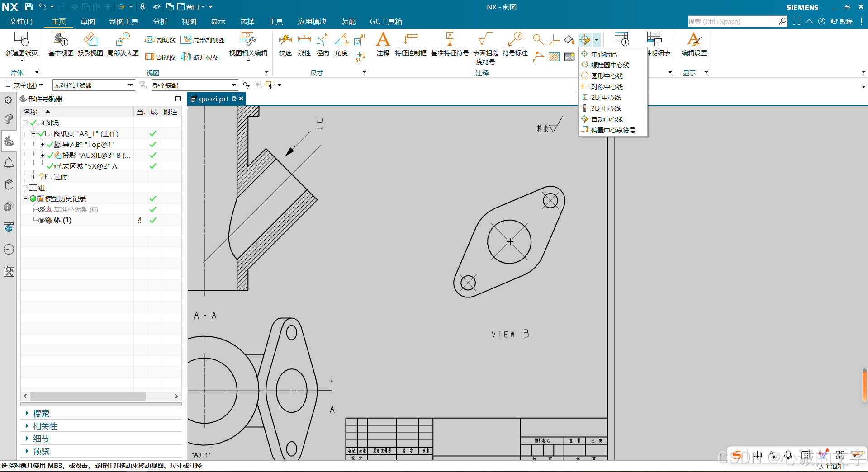Click the search magnifier icon in search box

pos(783,21)
